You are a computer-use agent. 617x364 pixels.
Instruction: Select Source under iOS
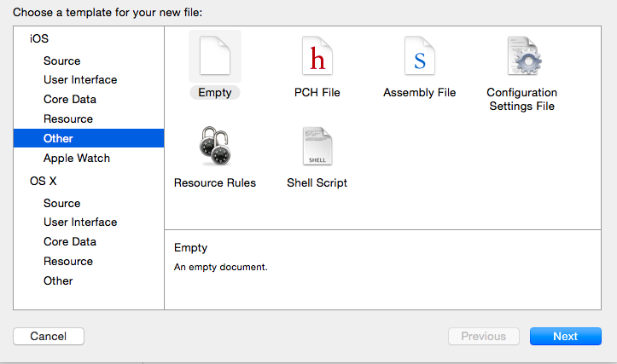[x=61, y=61]
